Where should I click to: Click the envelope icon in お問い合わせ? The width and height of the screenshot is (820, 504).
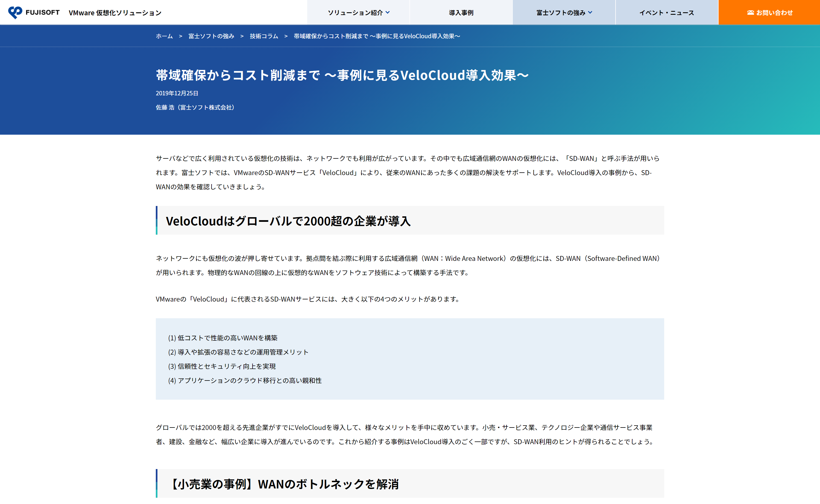[x=750, y=13]
